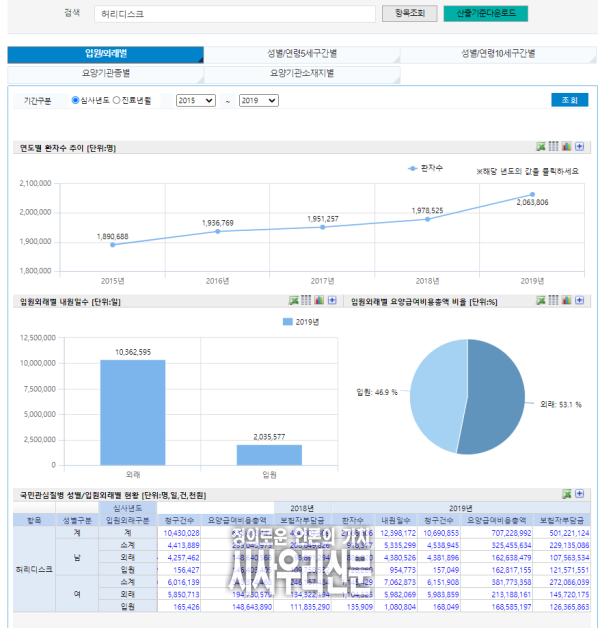Expand the yearly patient trend chart panel
Viewport: 600px width, 628px height.
click(579, 147)
